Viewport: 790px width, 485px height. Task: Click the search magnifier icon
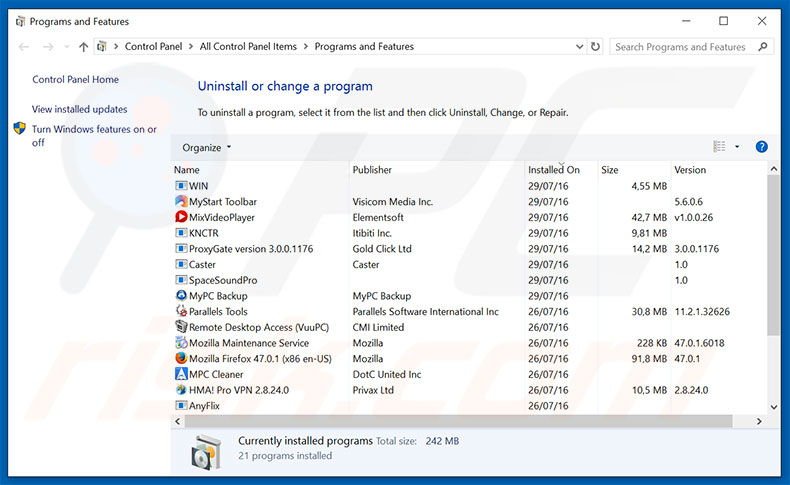coord(763,46)
